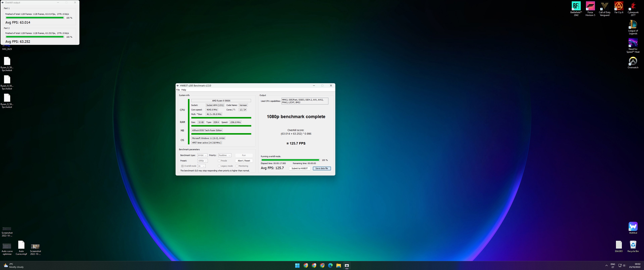Screen dimensions: 644x270
Task: Select League of Legends desktop icon
Action: tap(633, 27)
